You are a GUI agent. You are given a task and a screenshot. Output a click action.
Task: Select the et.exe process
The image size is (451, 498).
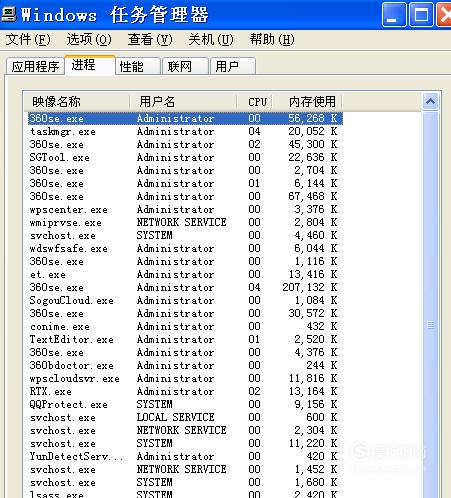coord(185,274)
